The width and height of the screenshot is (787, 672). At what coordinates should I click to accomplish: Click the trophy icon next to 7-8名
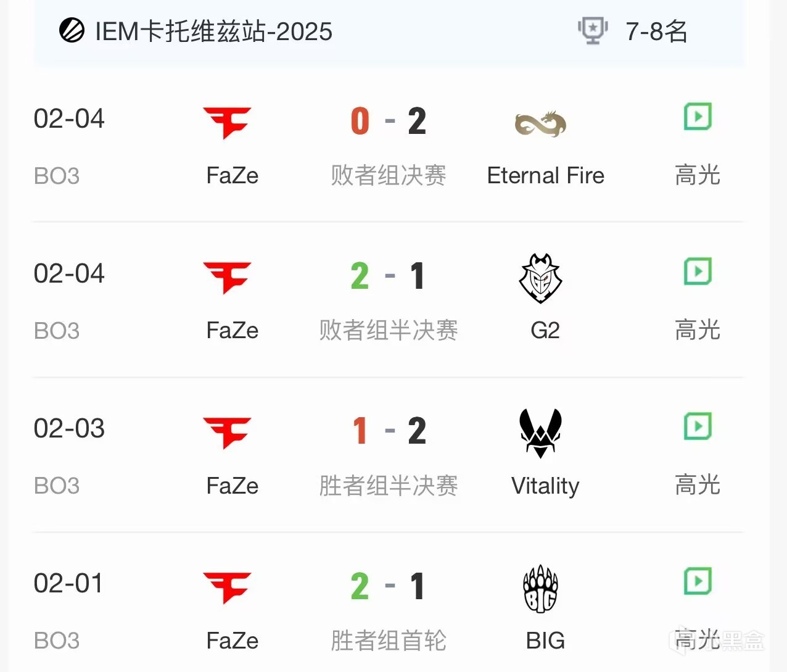[593, 31]
